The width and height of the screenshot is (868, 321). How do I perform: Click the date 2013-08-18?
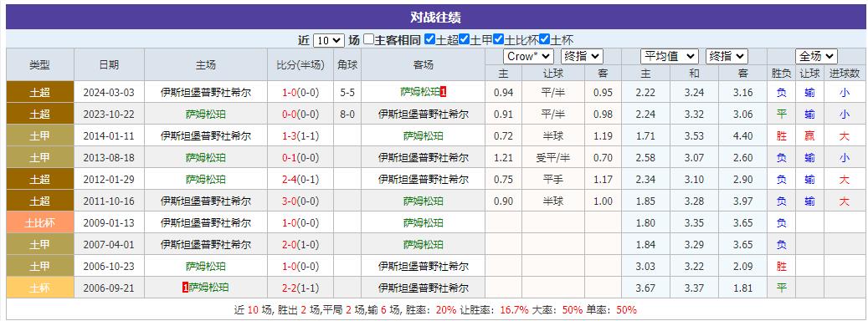(x=109, y=157)
